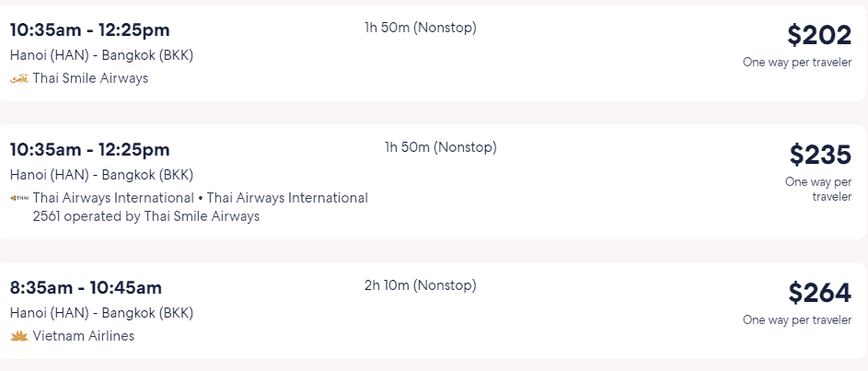The width and height of the screenshot is (868, 371).
Task: Click the second flight's 1h 50m (Nonstop) duration
Action: [x=441, y=147]
